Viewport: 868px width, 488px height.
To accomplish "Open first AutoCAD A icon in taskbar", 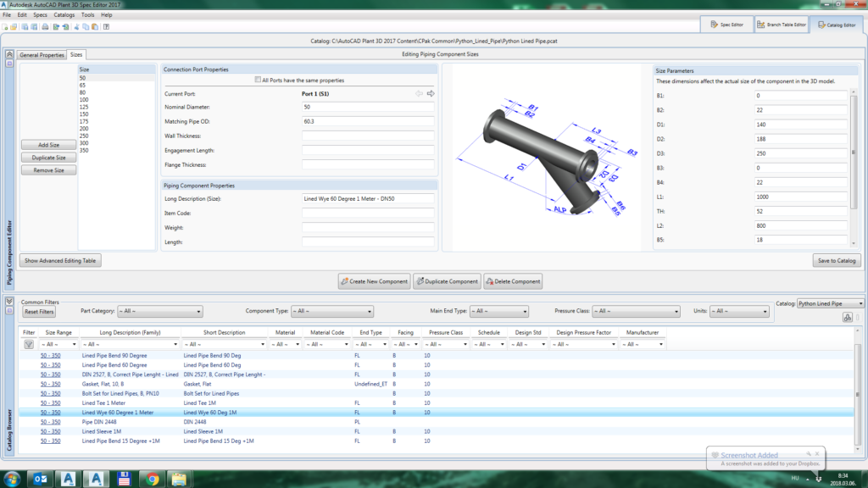I will (68, 480).
